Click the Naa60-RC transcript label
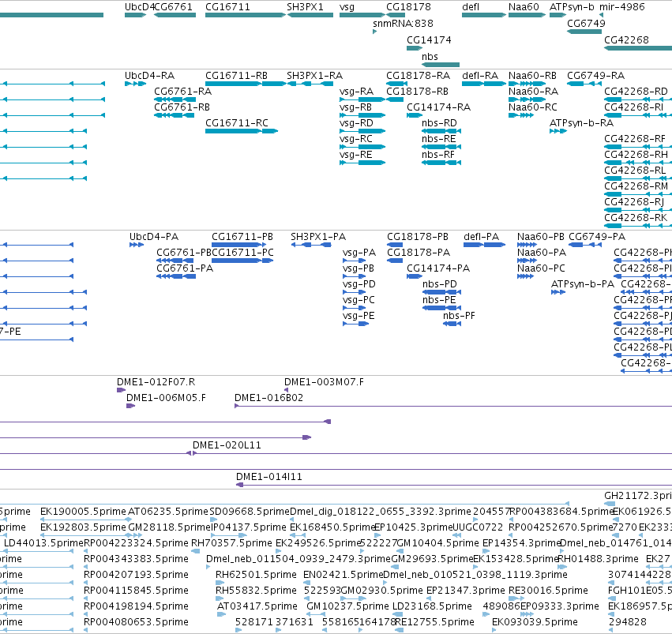672x634 pixels. 533,107
